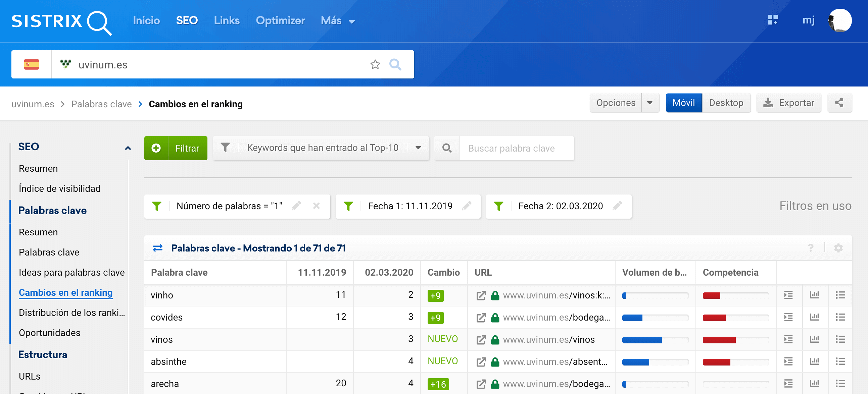Click the Spain flag country selector
The image size is (868, 394).
(31, 64)
